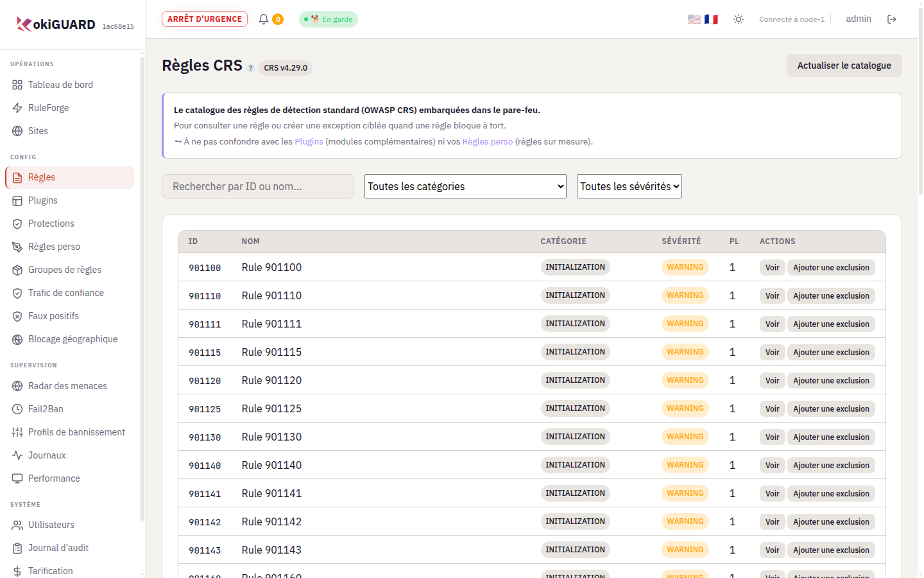
Task: Click the 1ac68e15 build hash
Action: [x=118, y=26]
